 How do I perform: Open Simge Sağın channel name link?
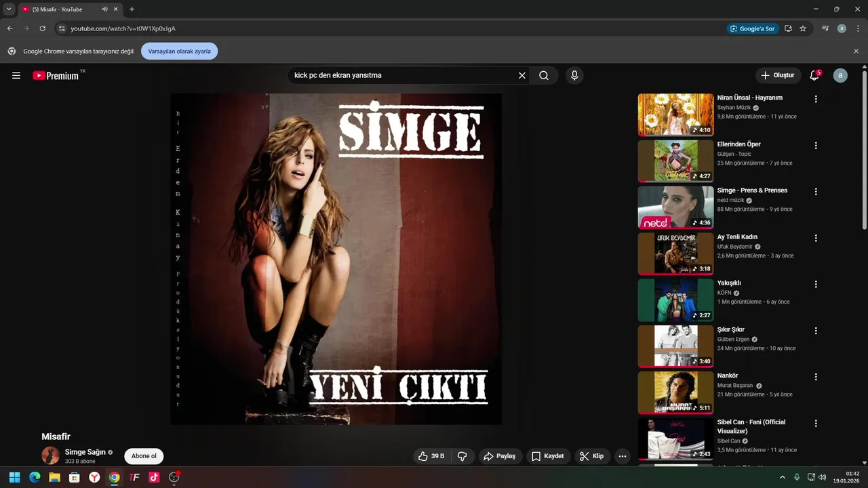click(85, 452)
